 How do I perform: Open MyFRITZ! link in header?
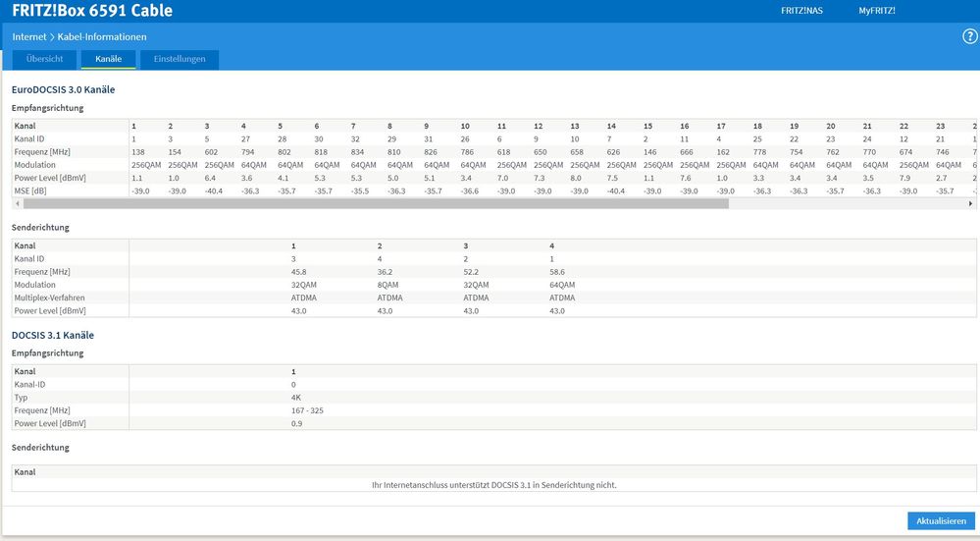point(877,11)
